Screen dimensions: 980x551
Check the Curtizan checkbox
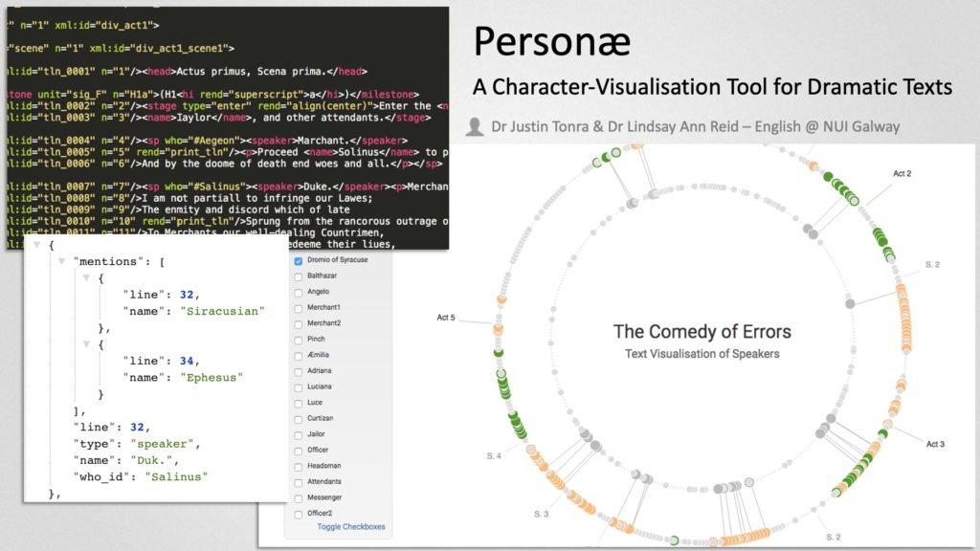pyautogui.click(x=299, y=420)
